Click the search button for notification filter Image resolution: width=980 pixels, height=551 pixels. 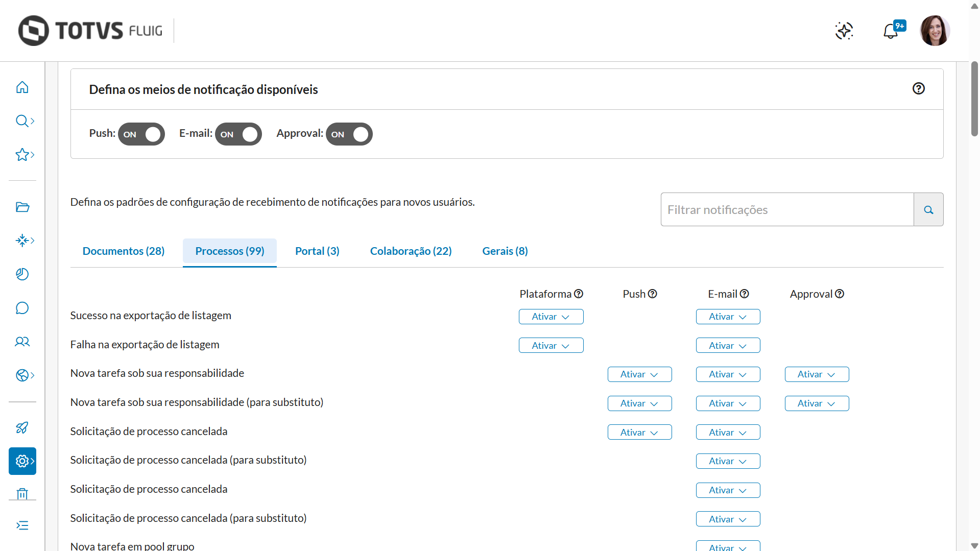(x=928, y=209)
